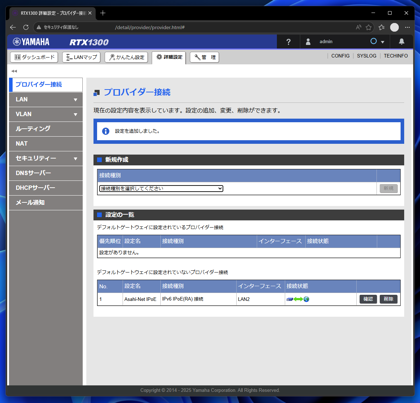This screenshot has width=420, height=403.
Task: Click browser back arrow
Action: 13,27
